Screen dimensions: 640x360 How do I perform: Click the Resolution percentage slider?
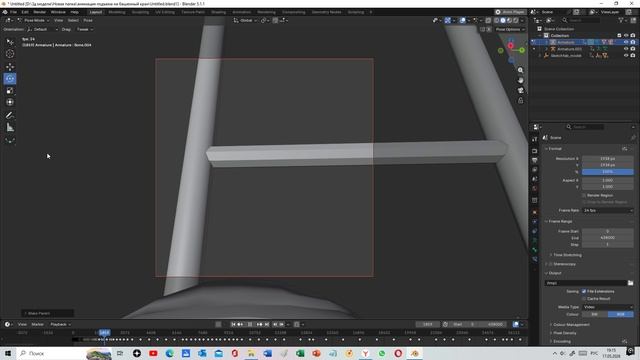coord(608,172)
